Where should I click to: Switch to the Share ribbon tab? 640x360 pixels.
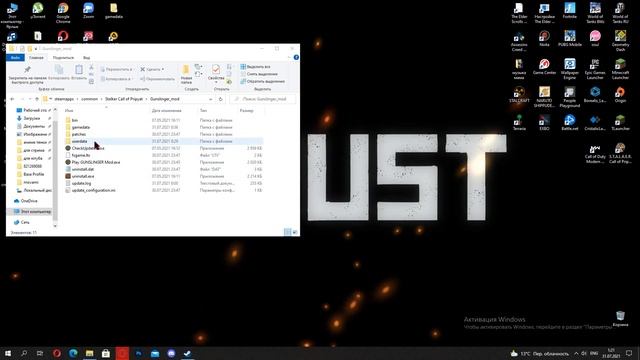[63, 58]
